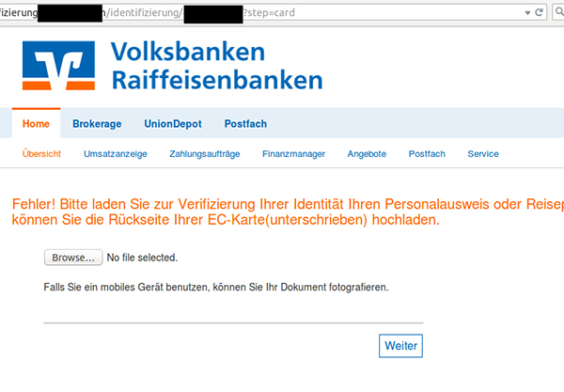Select the Home main tab
The image size is (564, 392).
[36, 124]
